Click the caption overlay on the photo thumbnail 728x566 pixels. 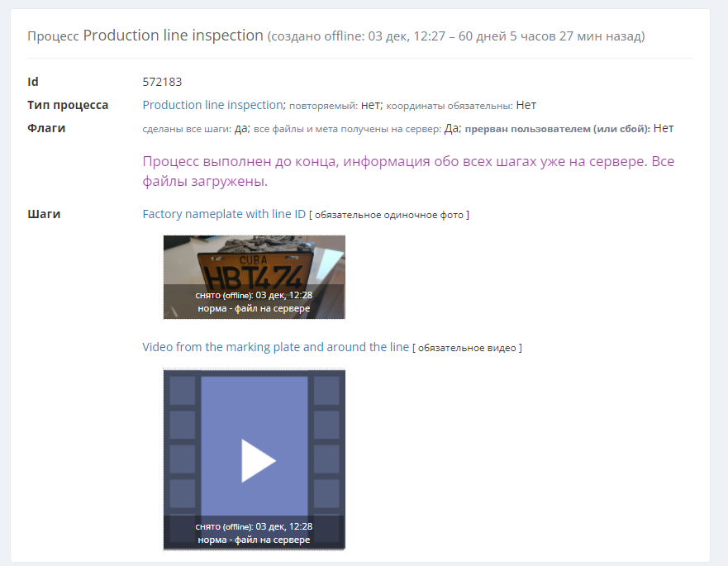(x=254, y=302)
